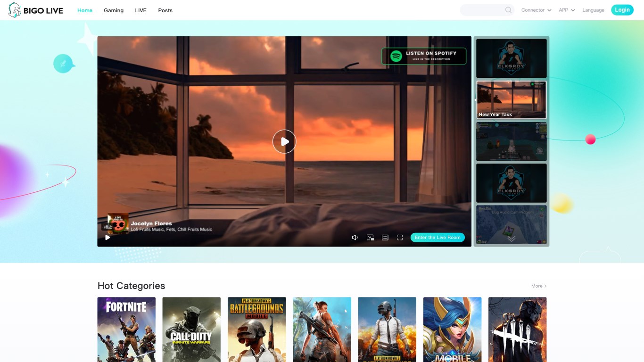
Task: Mute the video player volume
Action: [355, 237]
